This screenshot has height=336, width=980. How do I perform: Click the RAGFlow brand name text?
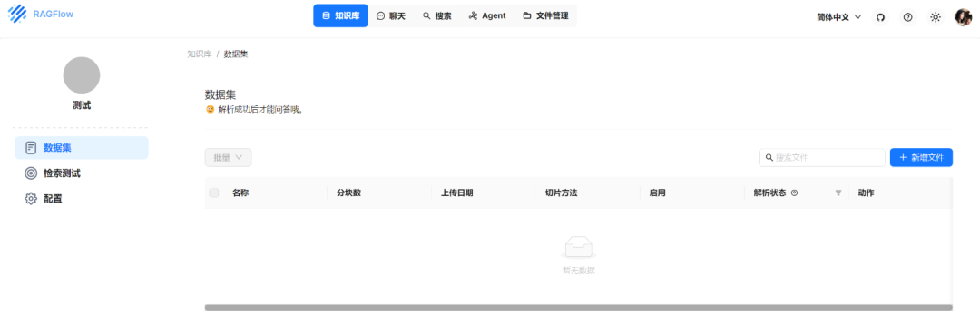point(54,15)
